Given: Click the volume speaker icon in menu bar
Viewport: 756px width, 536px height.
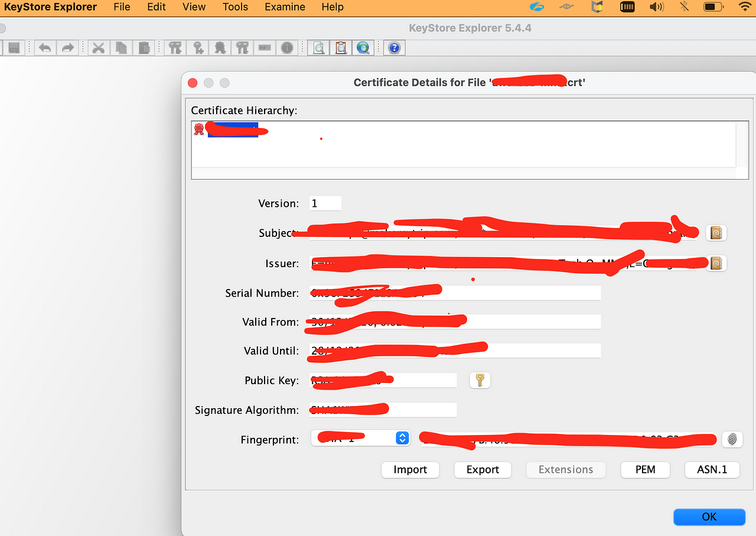Looking at the screenshot, I should [x=656, y=7].
